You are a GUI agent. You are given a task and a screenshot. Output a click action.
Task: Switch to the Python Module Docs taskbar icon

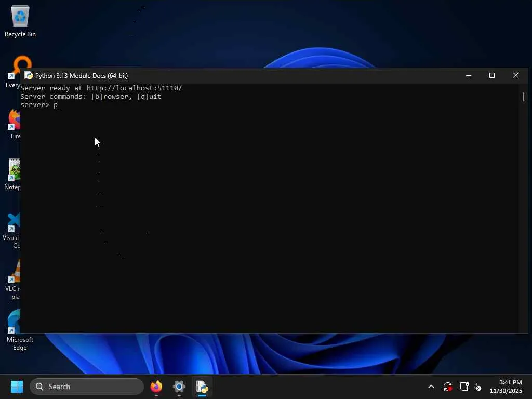[x=202, y=387]
